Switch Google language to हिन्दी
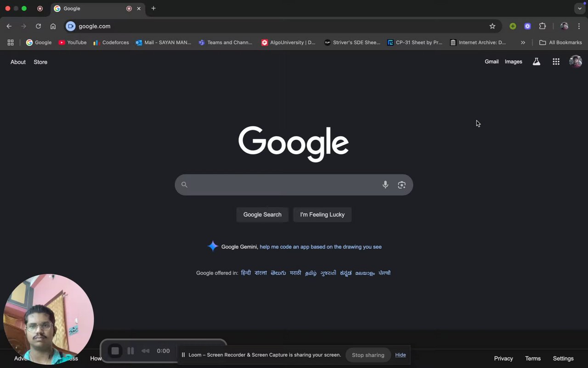Viewport: 588px width, 368px height. [246, 273]
